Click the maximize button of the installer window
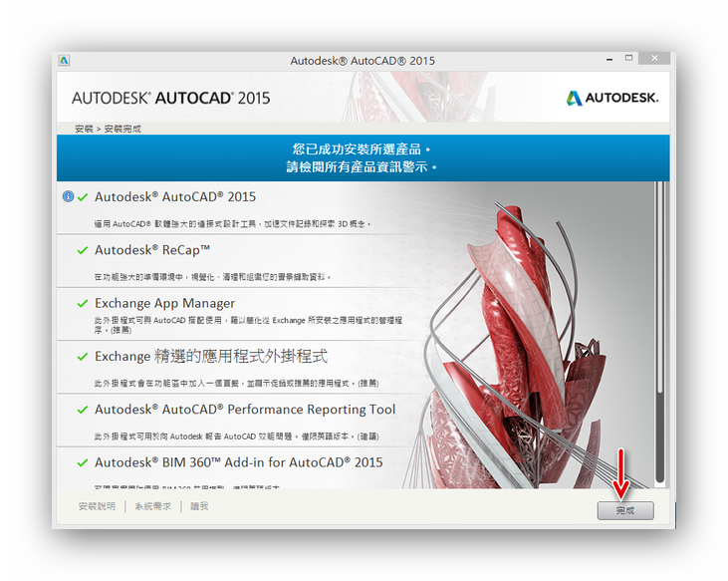Image resolution: width=728 pixels, height=581 pixels. click(628, 58)
